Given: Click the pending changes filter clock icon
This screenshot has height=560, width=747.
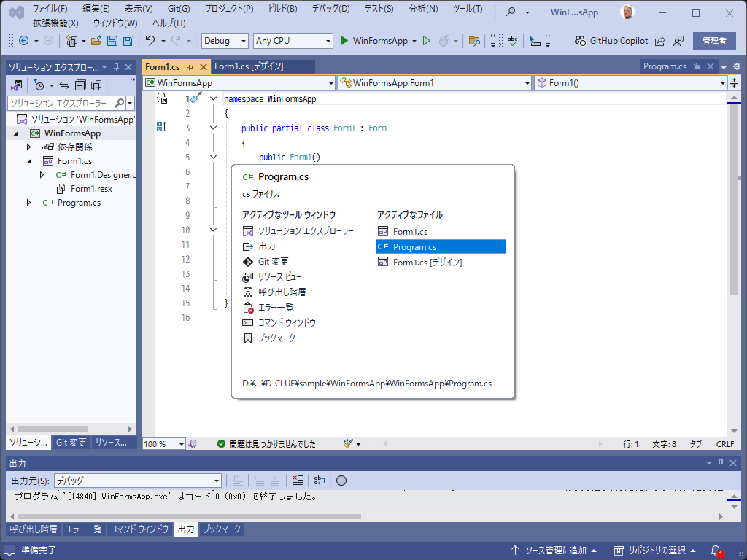Looking at the screenshot, I should (x=39, y=86).
